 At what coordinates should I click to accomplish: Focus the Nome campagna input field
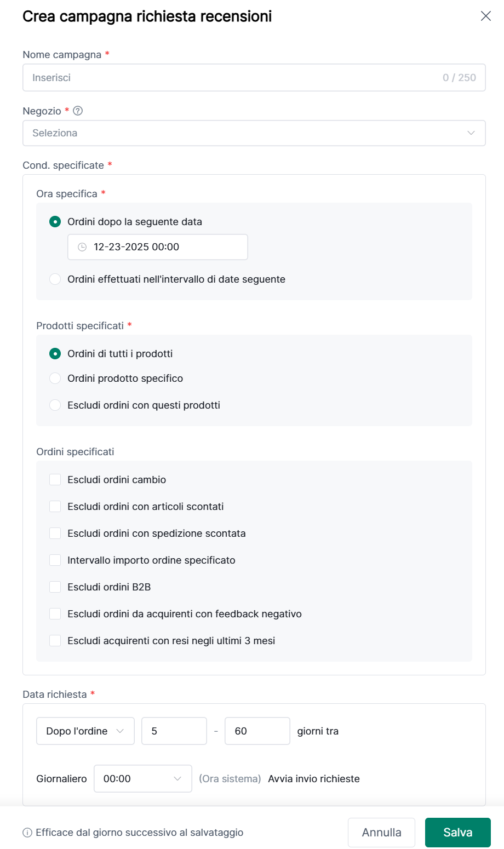pos(236,78)
